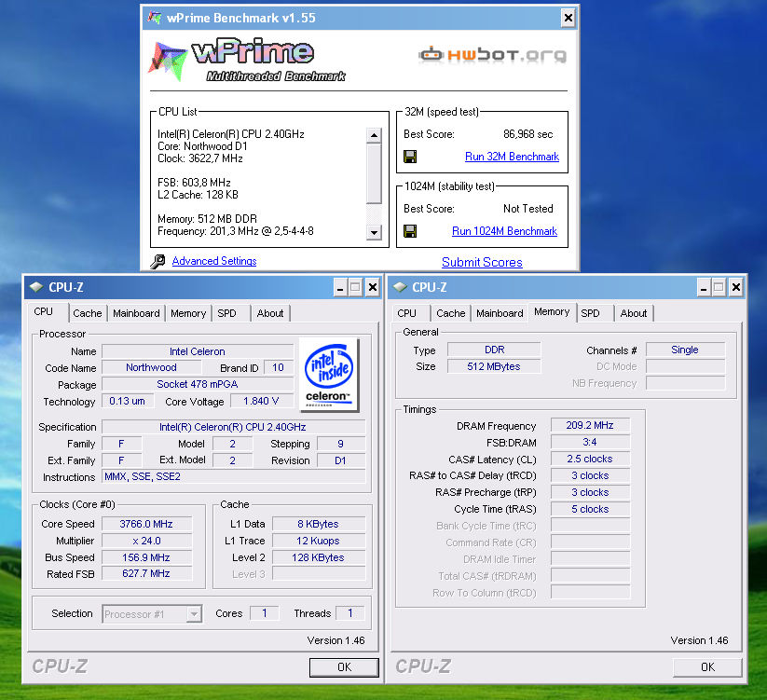Click the wPrime multithreaded benchmark logo
The image size is (767, 700).
click(x=247, y=60)
